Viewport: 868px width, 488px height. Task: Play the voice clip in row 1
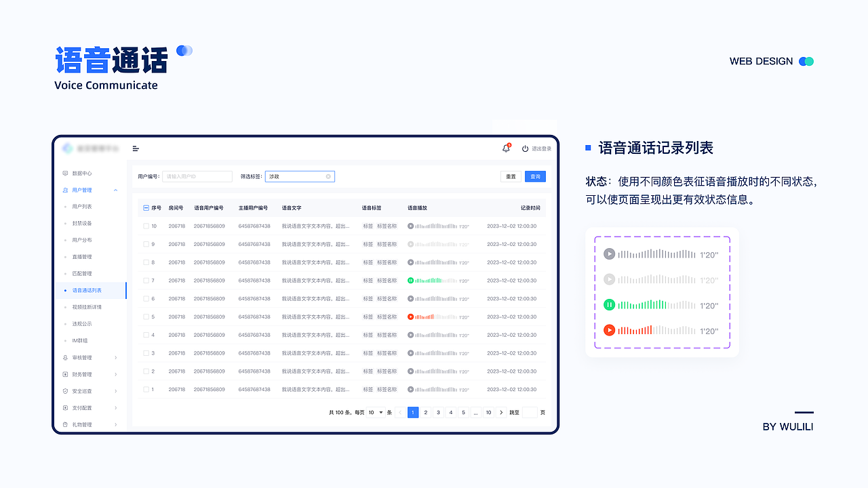410,389
